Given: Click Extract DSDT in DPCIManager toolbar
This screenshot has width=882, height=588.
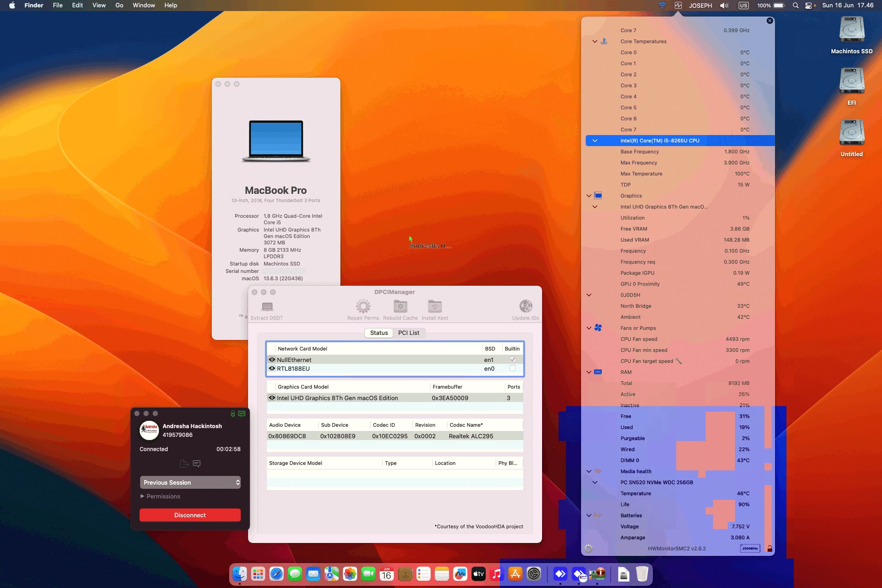Looking at the screenshot, I should pyautogui.click(x=267, y=310).
